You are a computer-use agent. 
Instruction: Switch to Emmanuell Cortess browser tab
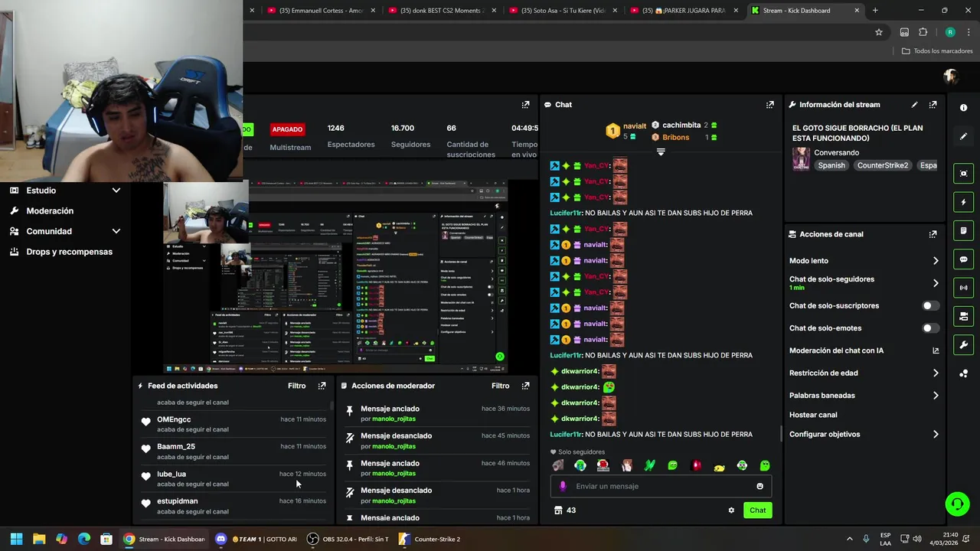[321, 11]
